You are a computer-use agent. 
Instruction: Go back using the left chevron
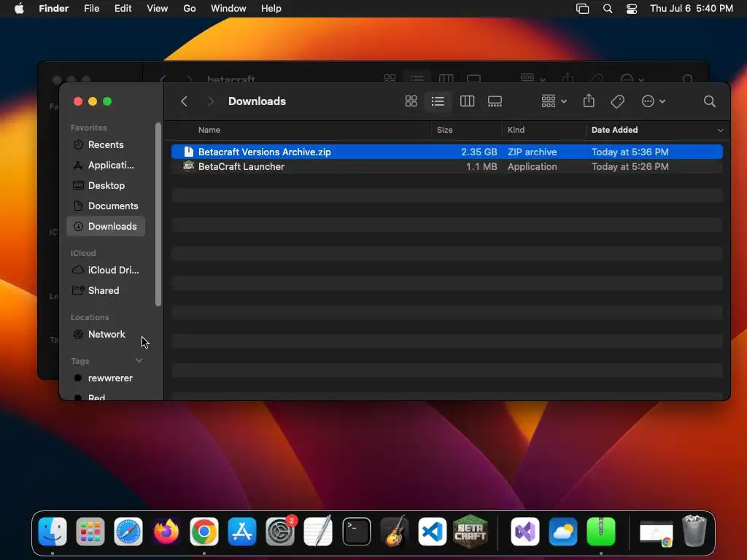click(184, 101)
